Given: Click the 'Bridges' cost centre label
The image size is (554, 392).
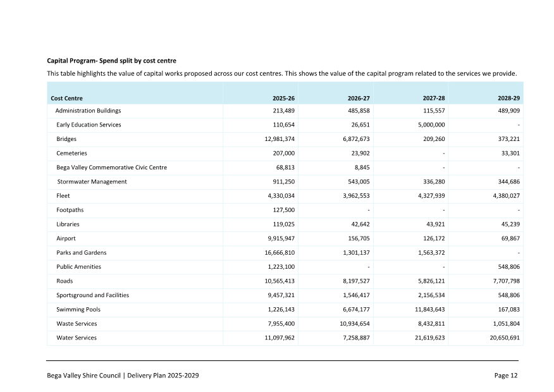Looking at the screenshot, I should click(68, 139).
